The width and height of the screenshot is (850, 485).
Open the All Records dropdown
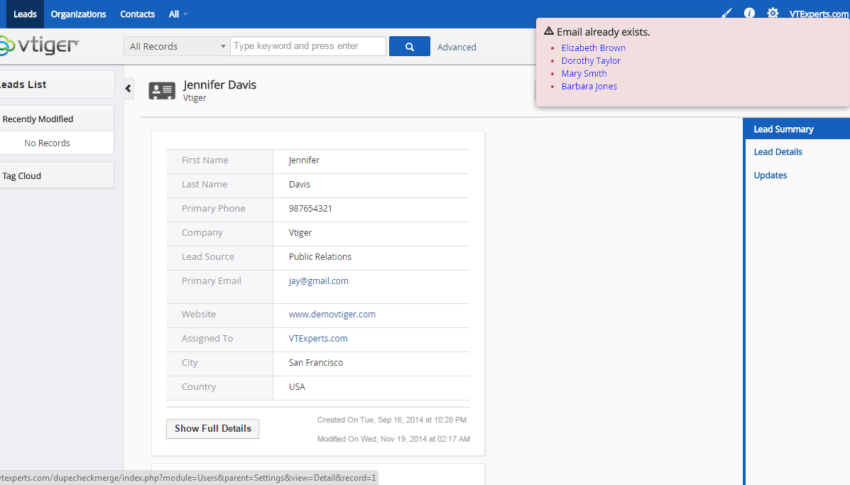[x=177, y=47]
